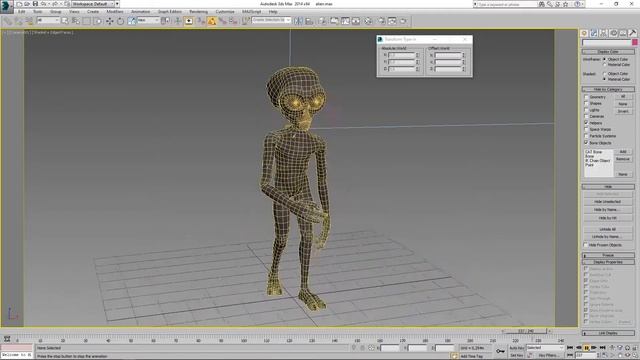Toggle the Angle Snap icon
The height and width of the screenshot is (360, 640).
click(212, 21)
